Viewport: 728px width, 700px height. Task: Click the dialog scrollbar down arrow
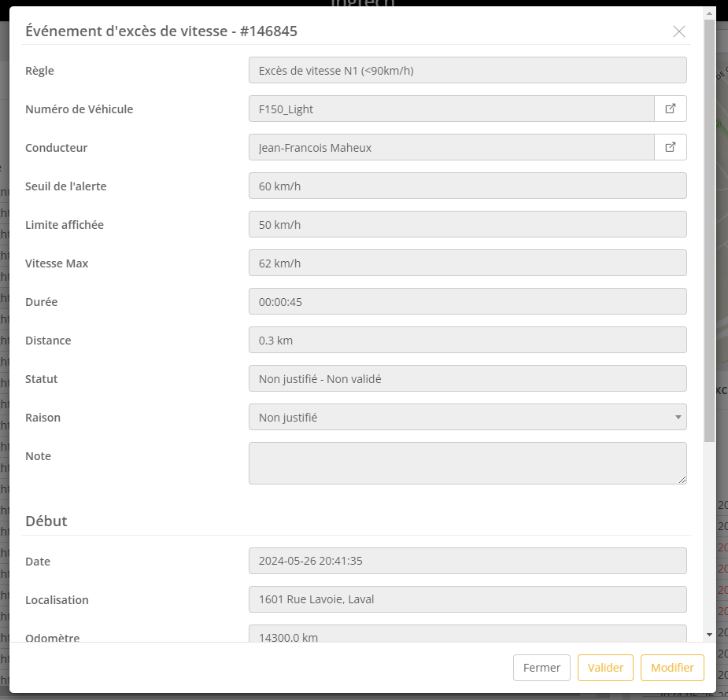coord(709,634)
